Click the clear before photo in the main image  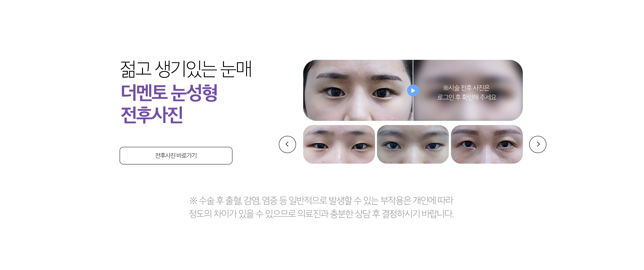pos(358,90)
